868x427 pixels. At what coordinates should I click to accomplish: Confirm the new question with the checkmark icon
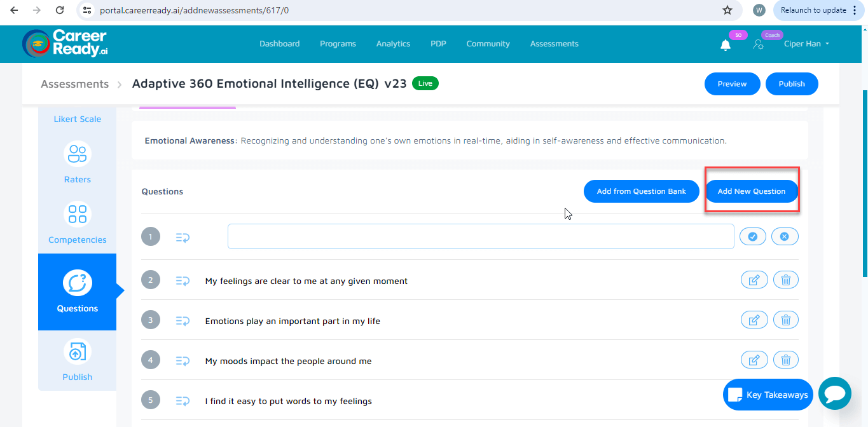(752, 236)
